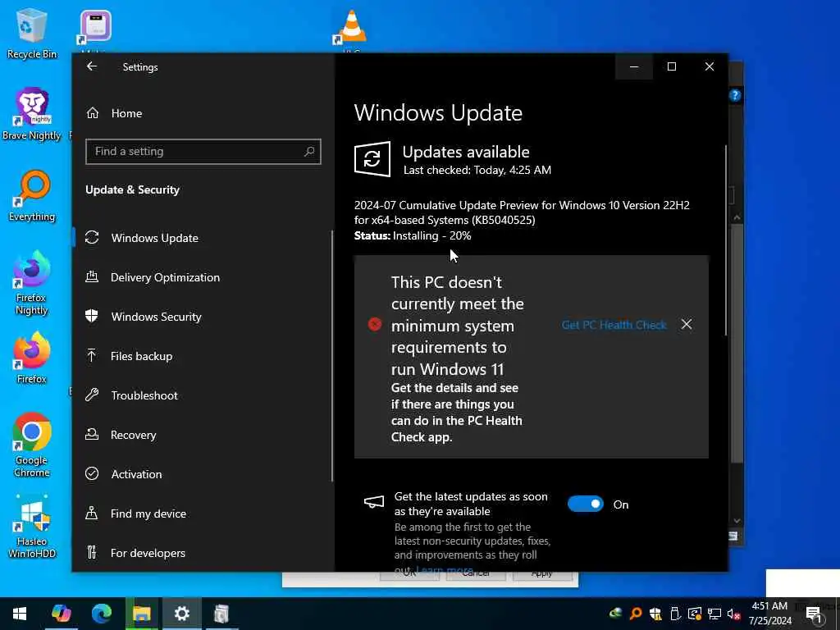Open the notification center icon

pos(815,614)
